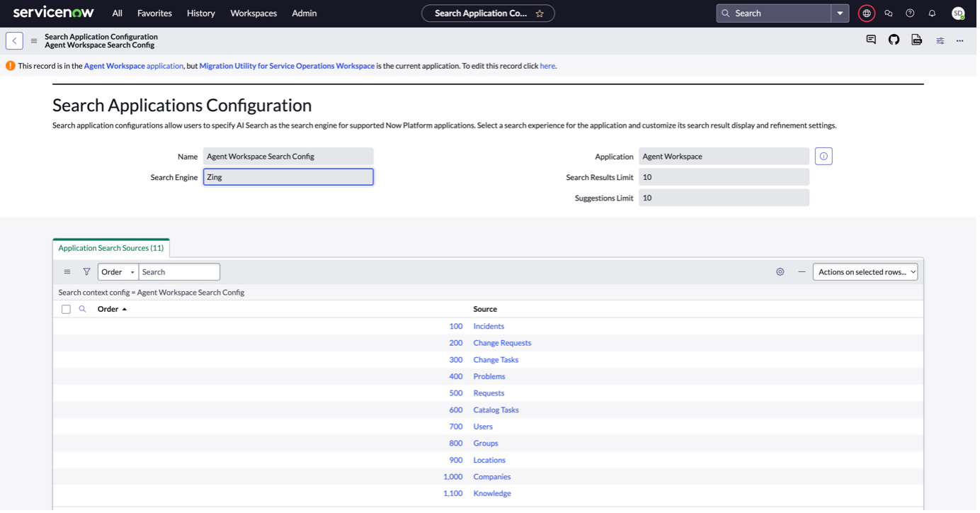Click order value 1,100 link
The image size is (980, 513).
pos(455,495)
